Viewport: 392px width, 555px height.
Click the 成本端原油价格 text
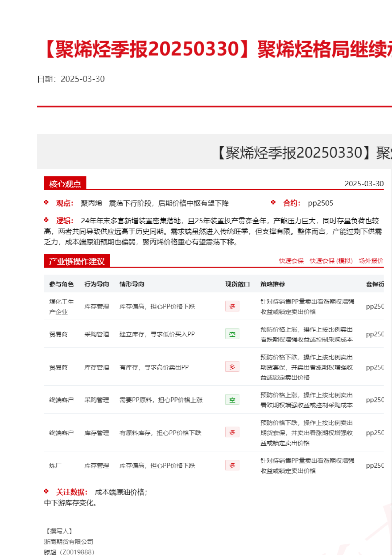point(121,492)
